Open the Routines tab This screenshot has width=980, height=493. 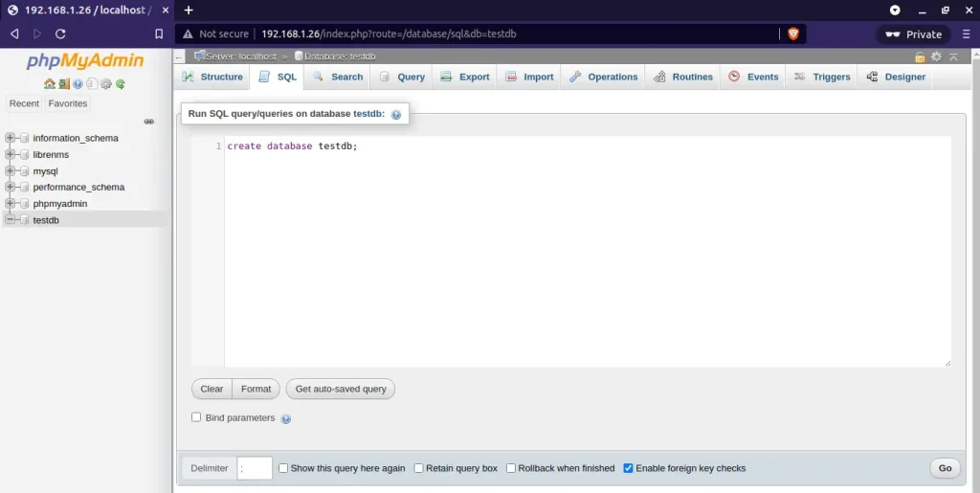682,77
